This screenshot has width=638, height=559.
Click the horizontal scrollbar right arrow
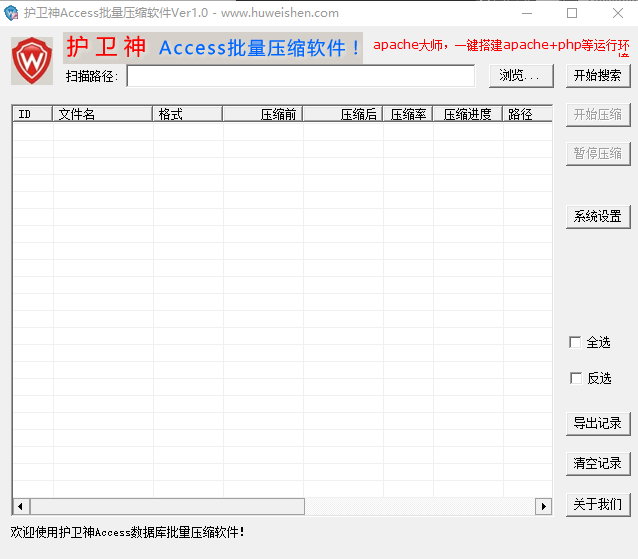pos(543,506)
